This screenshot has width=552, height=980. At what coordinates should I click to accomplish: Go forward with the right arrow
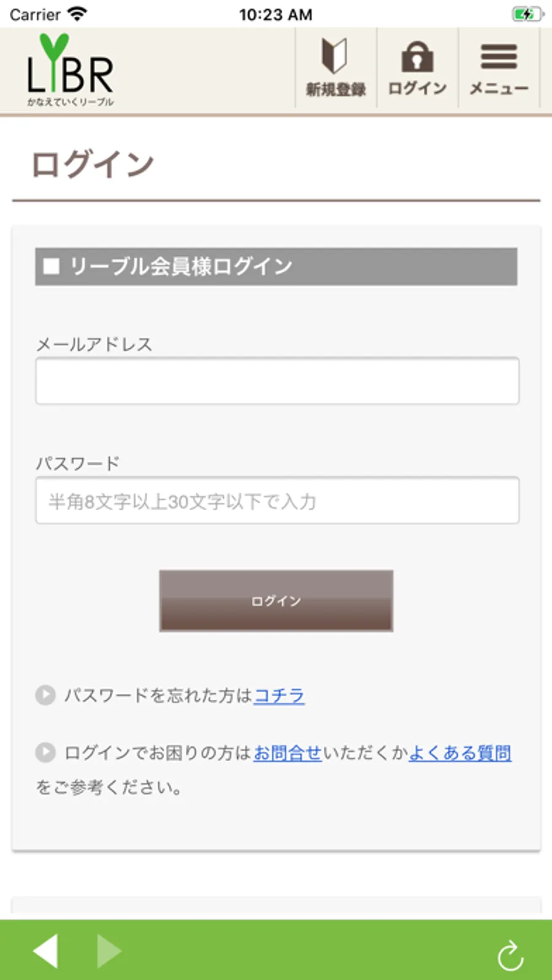[109, 951]
